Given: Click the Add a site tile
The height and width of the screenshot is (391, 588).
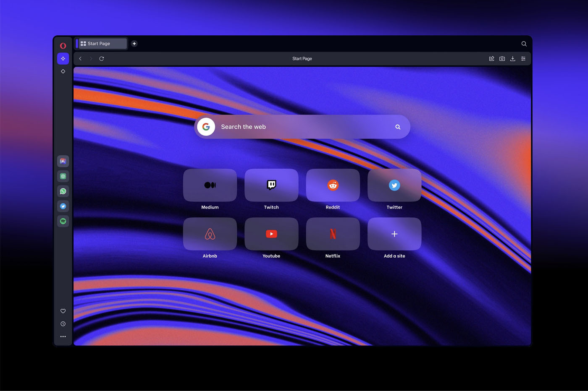Looking at the screenshot, I should click(394, 234).
